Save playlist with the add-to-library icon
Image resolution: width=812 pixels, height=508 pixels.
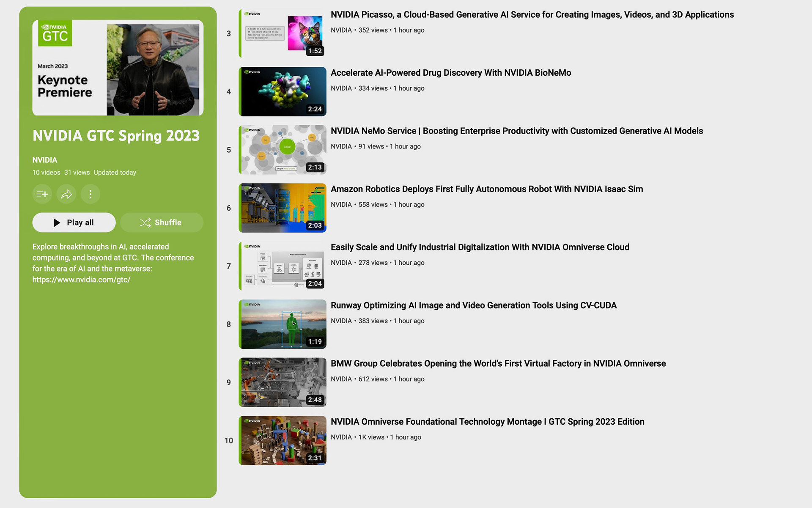[x=42, y=194]
